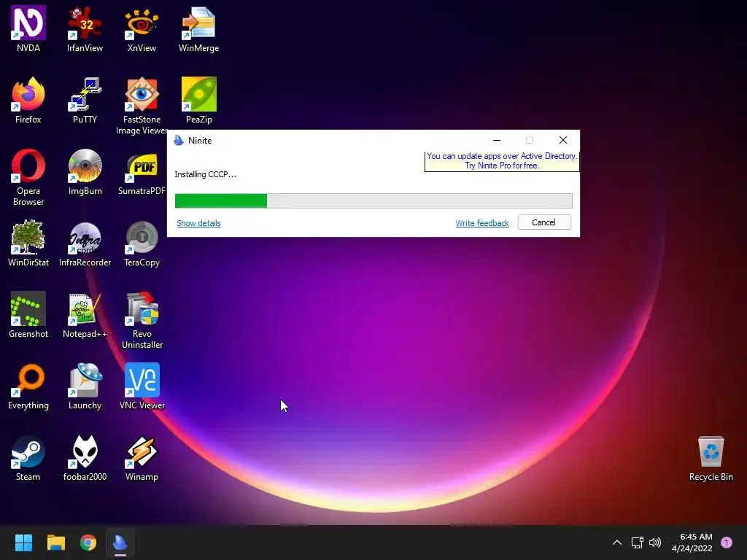
Task: Expand the hidden system tray icons
Action: pos(617,542)
